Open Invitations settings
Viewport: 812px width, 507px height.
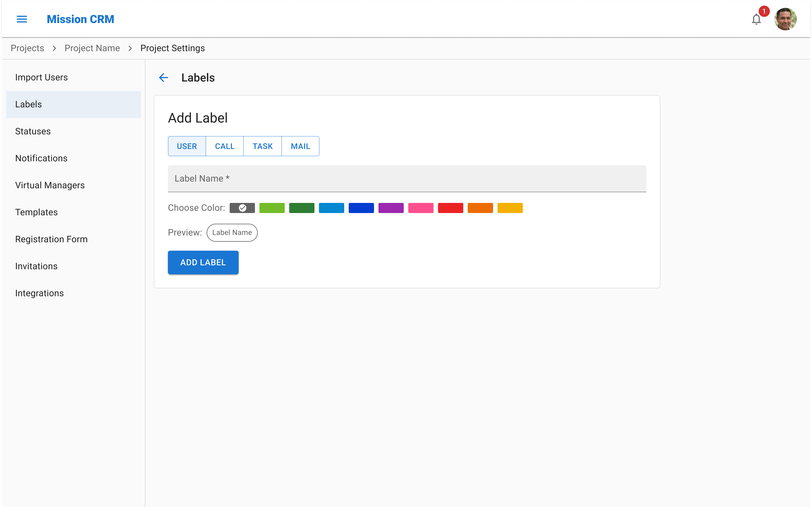[73, 266]
